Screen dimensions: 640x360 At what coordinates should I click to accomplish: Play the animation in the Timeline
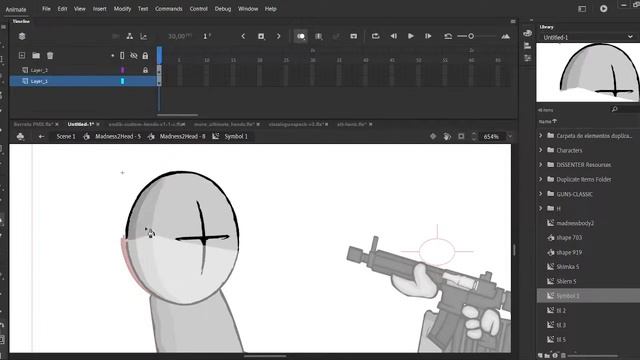tap(411, 36)
